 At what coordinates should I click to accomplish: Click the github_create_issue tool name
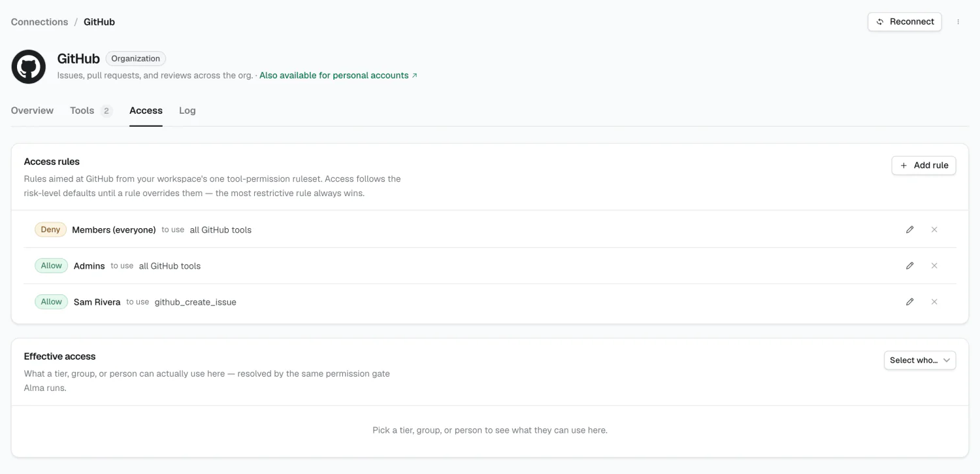point(195,302)
